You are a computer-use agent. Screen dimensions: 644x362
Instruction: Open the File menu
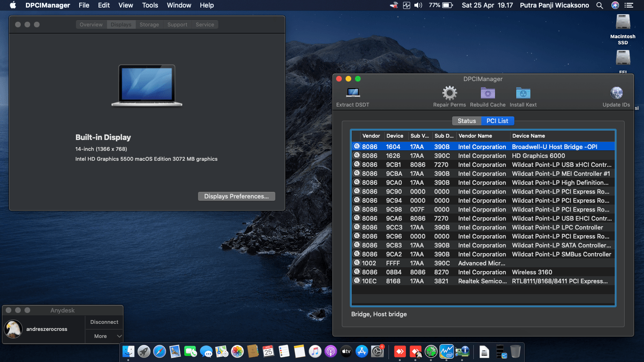click(84, 5)
